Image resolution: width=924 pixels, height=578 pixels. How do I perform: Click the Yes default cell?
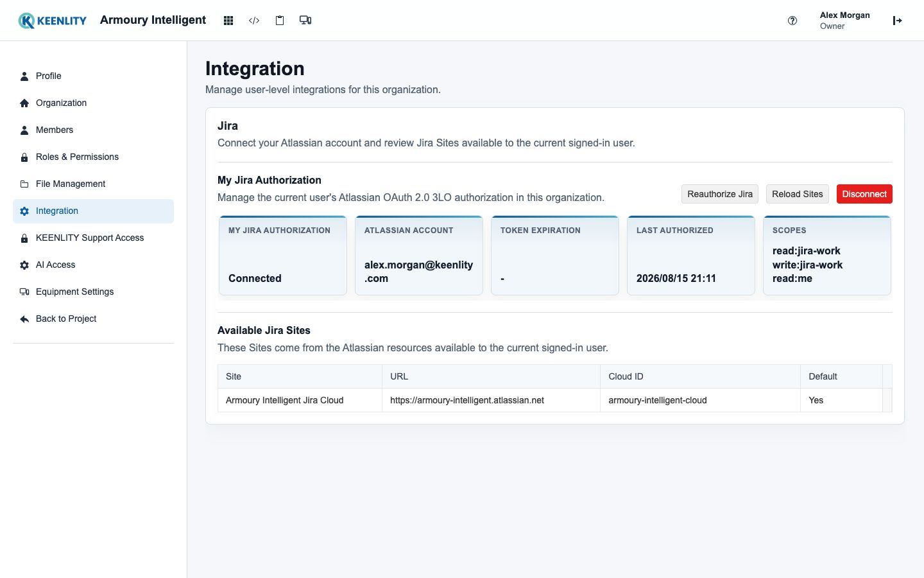pos(842,400)
